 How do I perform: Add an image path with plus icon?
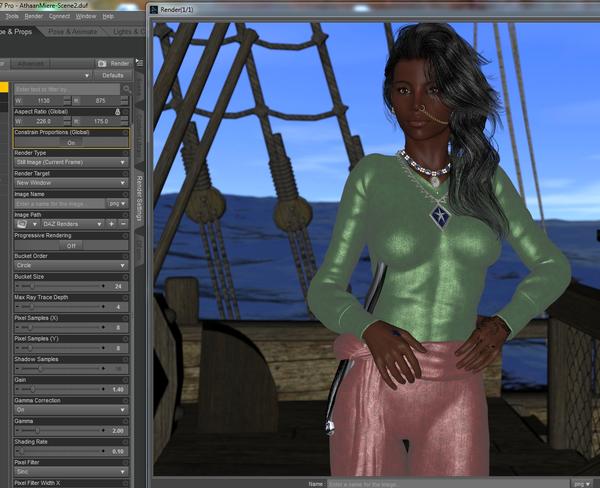click(111, 224)
